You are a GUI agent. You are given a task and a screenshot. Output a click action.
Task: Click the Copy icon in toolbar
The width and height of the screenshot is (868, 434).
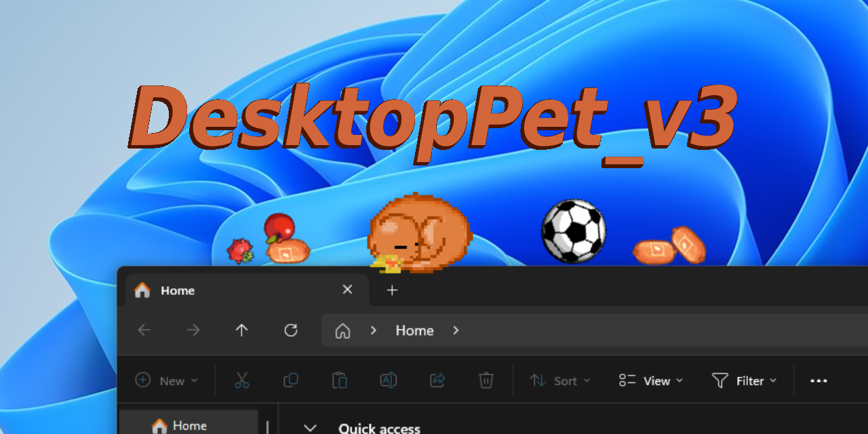tap(291, 380)
